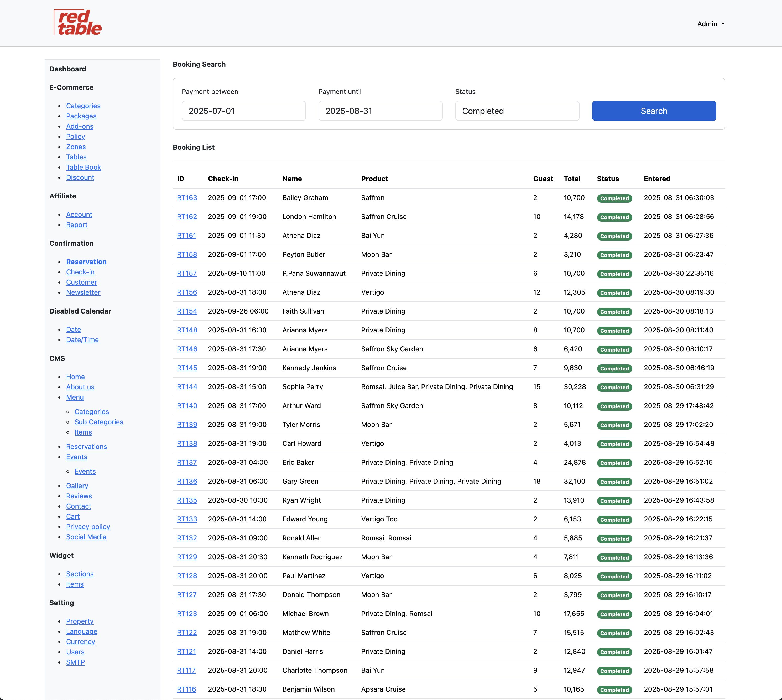
Task: Open booking RT144 for Sophie Perry
Action: click(x=187, y=387)
